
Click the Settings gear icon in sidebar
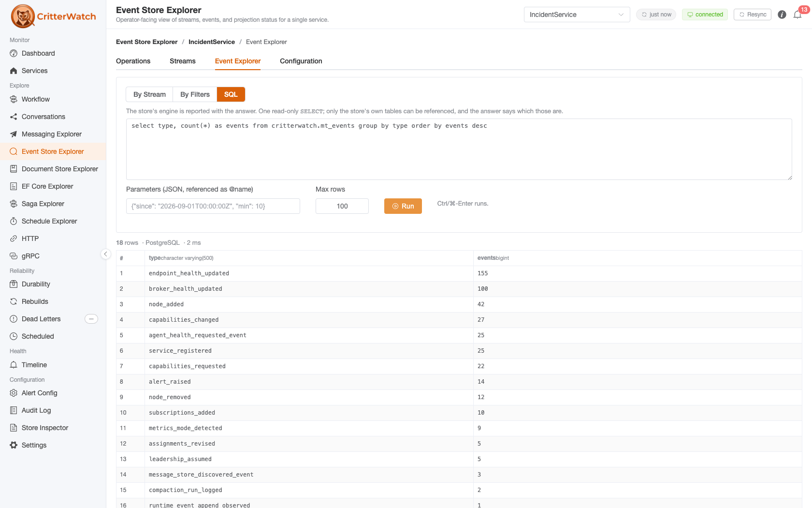tap(14, 445)
